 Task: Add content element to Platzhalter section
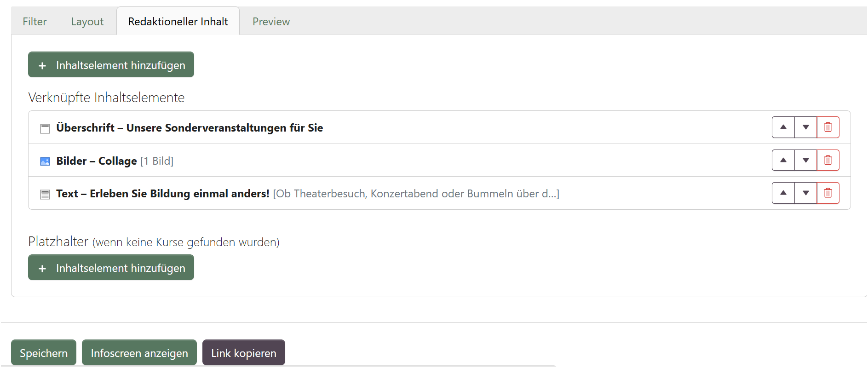(111, 268)
